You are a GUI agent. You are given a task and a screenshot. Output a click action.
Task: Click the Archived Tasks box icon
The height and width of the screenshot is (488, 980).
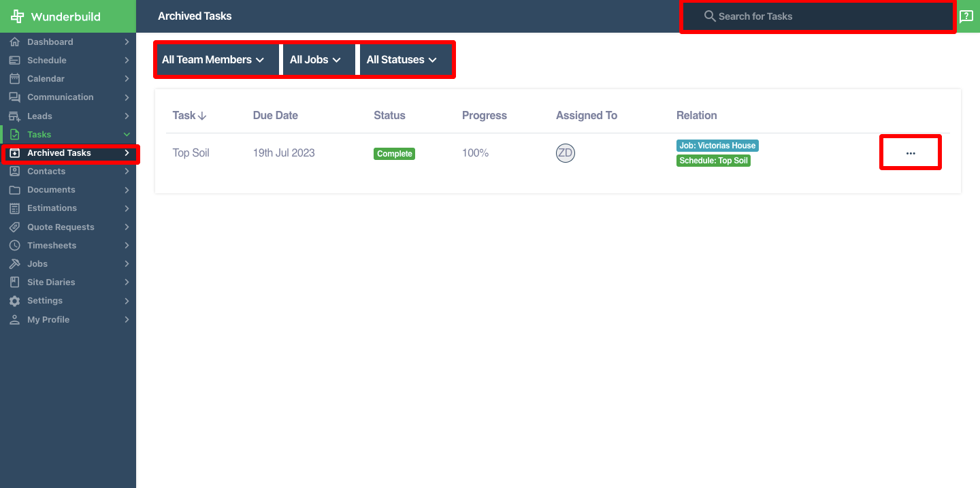[x=14, y=153]
